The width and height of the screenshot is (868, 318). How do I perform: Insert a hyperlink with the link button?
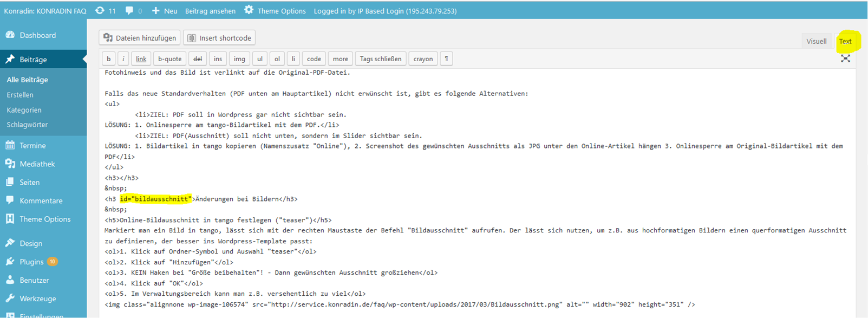[141, 59]
